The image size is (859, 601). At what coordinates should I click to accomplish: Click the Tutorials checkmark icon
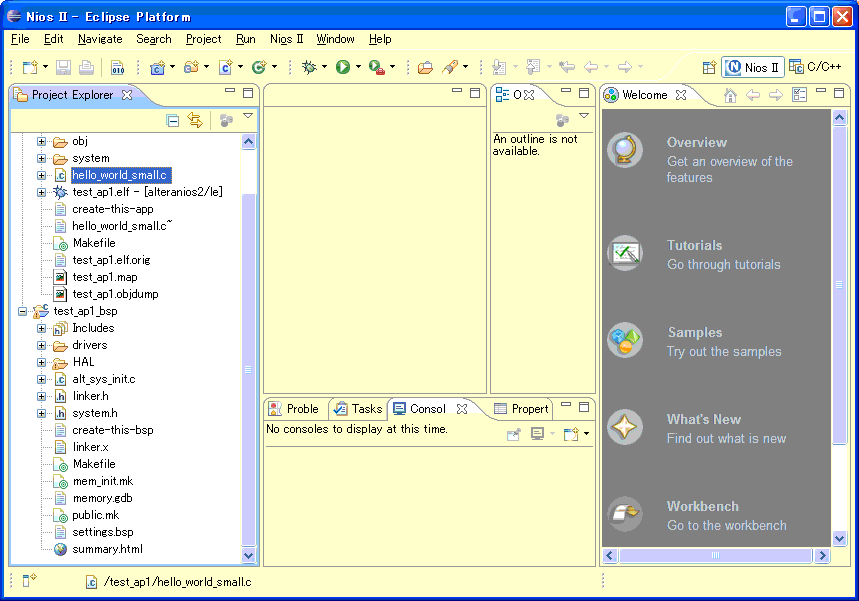[625, 253]
